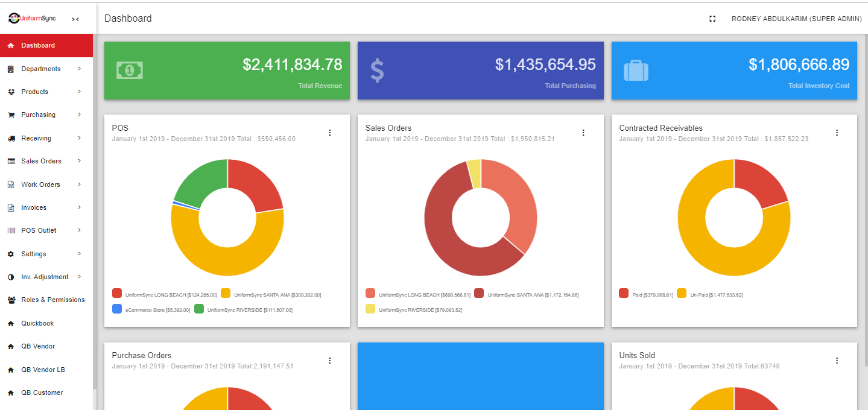Click yellow RIVERSIDE swatch in Sales Orders legend
The image size is (868, 410).
[x=370, y=309]
